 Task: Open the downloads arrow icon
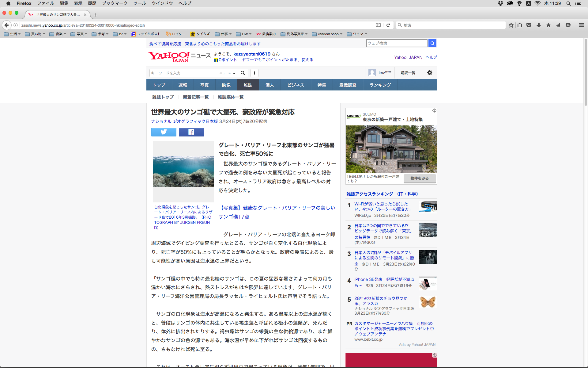click(x=538, y=25)
